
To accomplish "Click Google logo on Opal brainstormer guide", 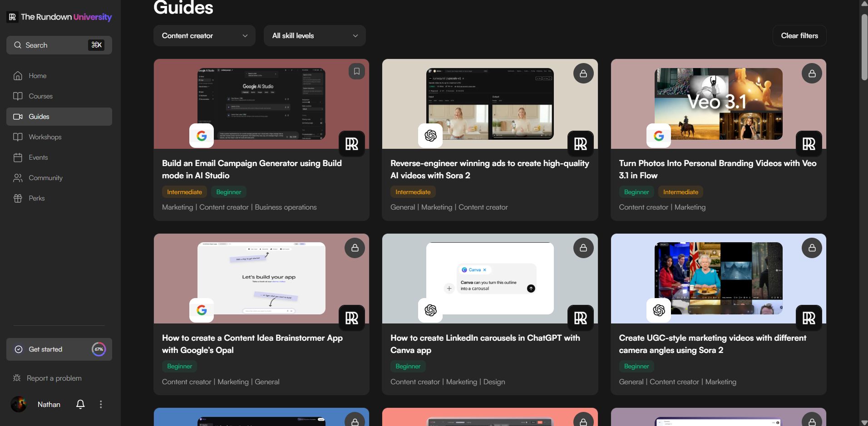I will tap(202, 310).
